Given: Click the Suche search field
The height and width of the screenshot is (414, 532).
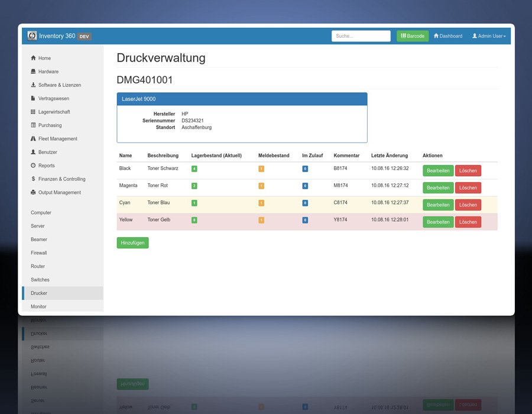Looking at the screenshot, I should point(361,36).
